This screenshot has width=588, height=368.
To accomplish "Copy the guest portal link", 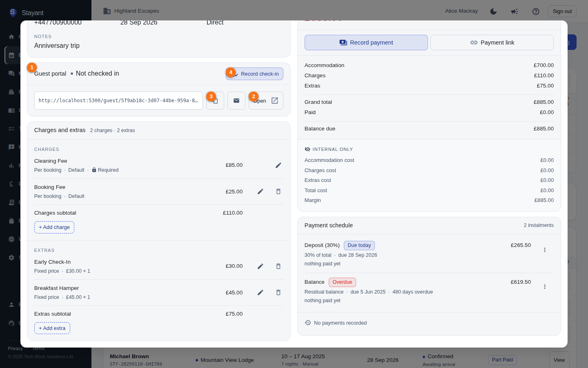I will tap(215, 101).
